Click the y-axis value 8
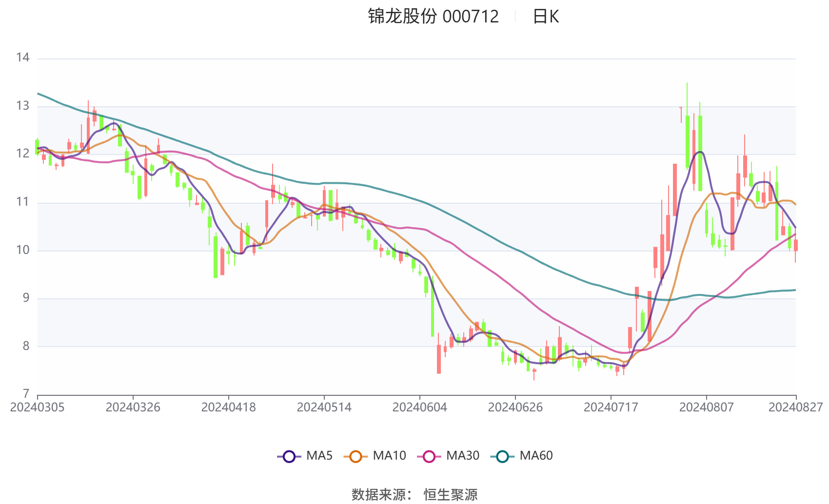Viewport: 829px width, 504px height. pyautogui.click(x=26, y=347)
